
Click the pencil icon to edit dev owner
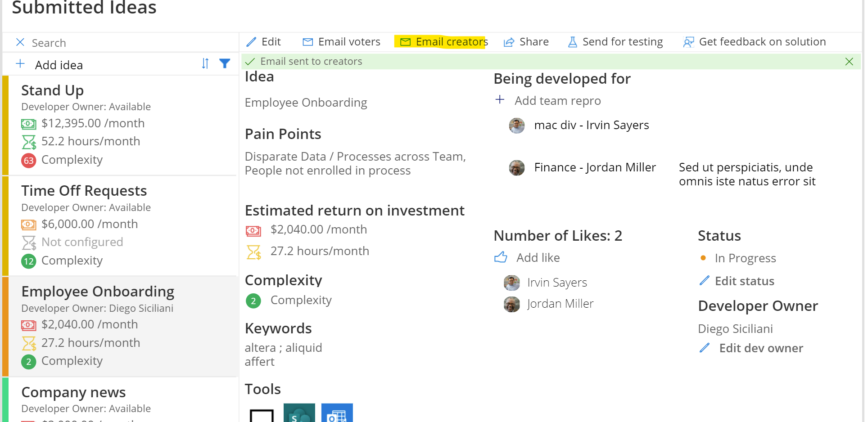click(x=705, y=348)
